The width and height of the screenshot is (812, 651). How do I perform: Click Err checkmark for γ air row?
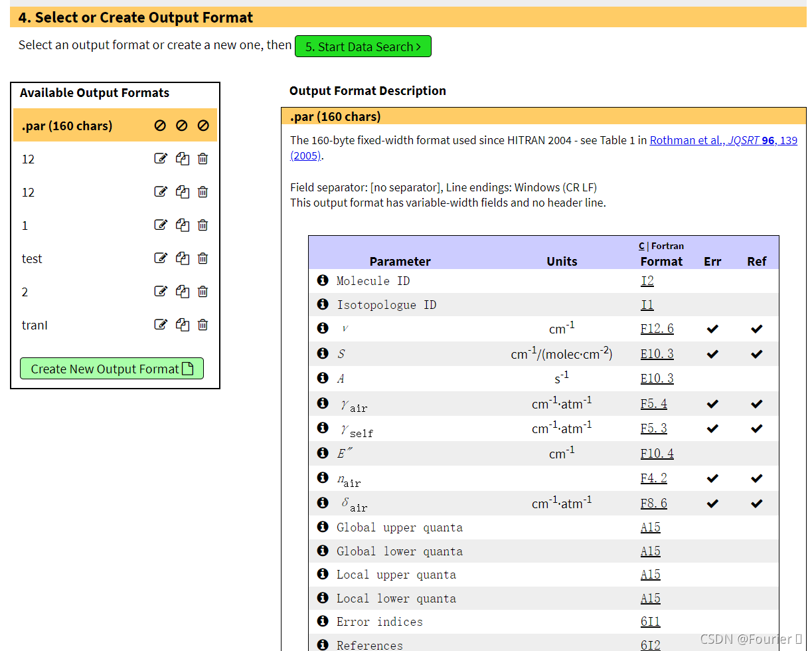[x=712, y=404]
